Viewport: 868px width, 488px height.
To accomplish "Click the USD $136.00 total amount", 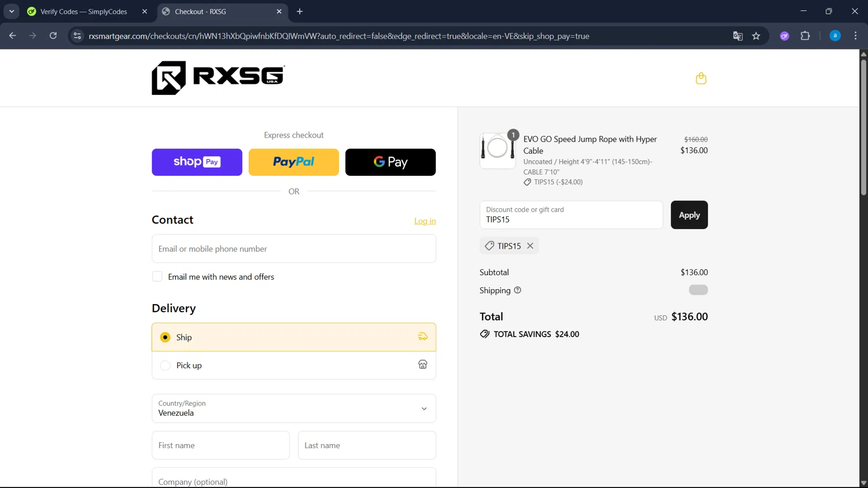I will click(681, 317).
